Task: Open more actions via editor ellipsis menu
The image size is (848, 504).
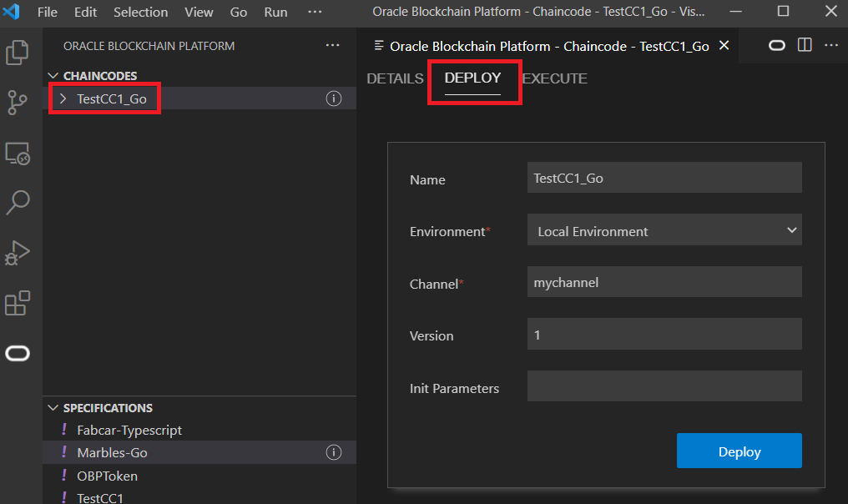Action: pos(830,46)
